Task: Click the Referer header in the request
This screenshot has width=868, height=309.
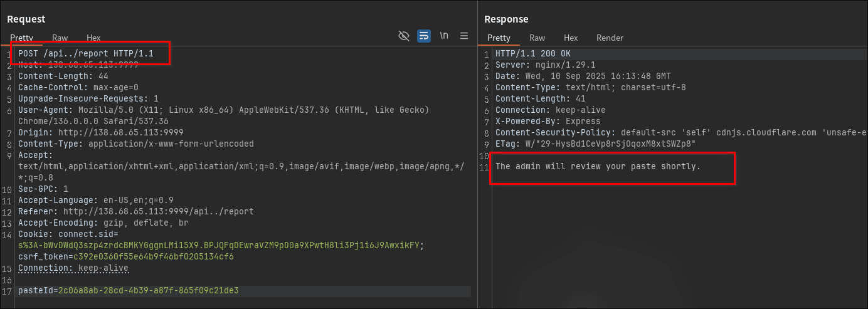Action: (135, 211)
